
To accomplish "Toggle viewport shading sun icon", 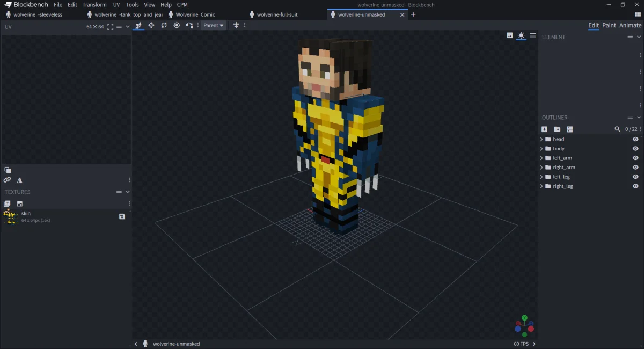I will click(521, 35).
